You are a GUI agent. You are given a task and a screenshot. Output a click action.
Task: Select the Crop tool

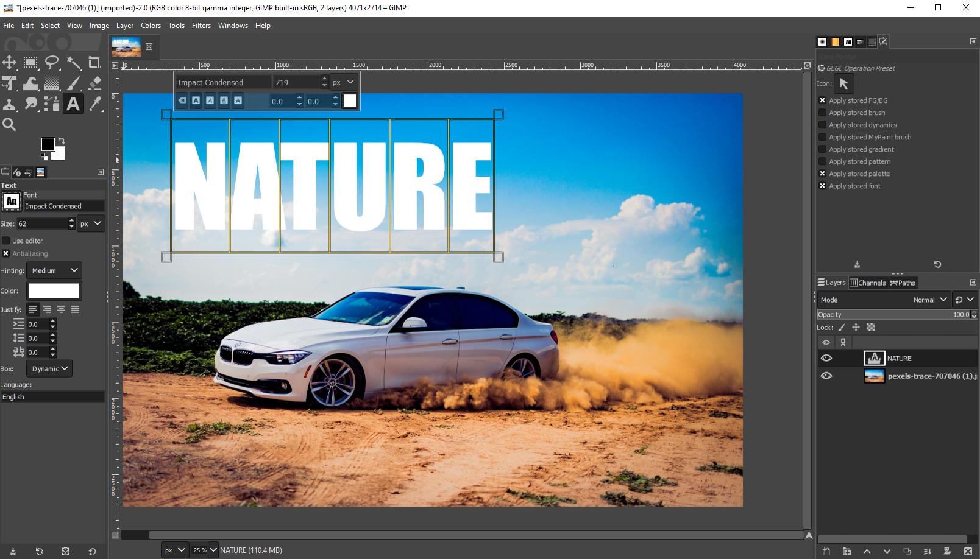click(x=93, y=62)
